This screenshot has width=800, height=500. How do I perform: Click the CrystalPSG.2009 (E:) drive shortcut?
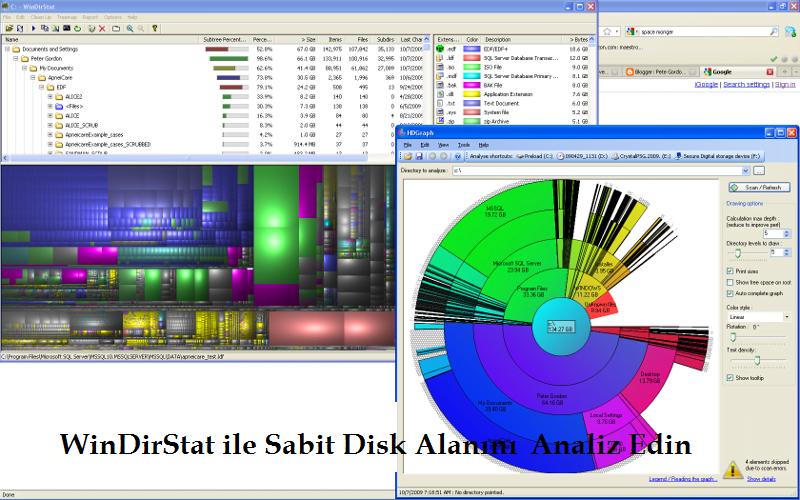coord(641,156)
